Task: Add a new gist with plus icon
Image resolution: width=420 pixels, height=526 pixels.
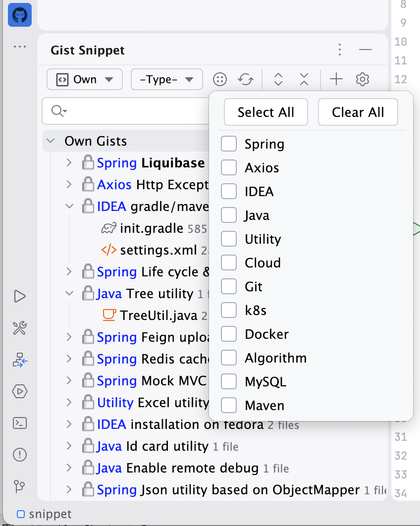Action: (x=336, y=80)
